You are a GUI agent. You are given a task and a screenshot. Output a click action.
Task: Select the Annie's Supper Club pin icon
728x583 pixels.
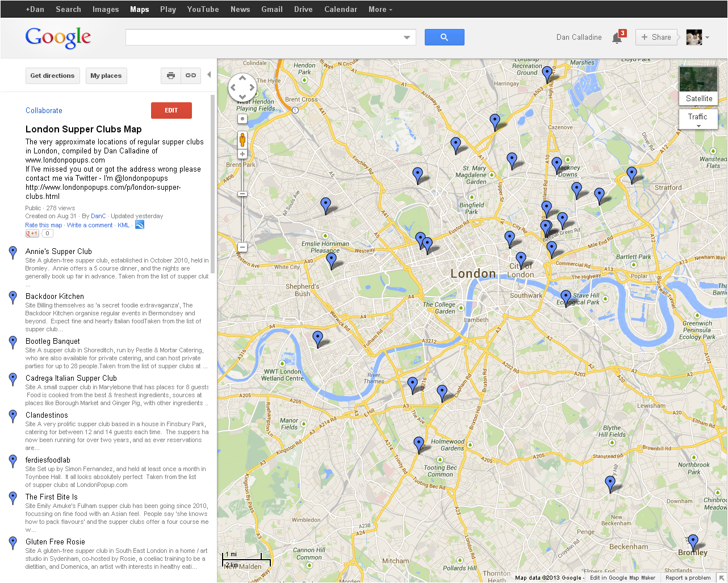tap(13, 253)
